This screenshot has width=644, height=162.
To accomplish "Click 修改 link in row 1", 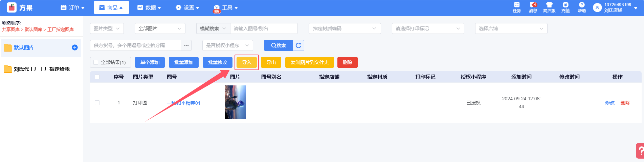I will [610, 103].
